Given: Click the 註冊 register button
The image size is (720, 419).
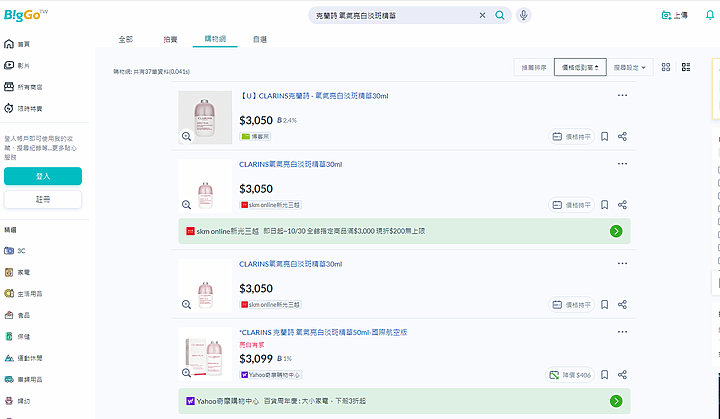Looking at the screenshot, I should click(43, 199).
